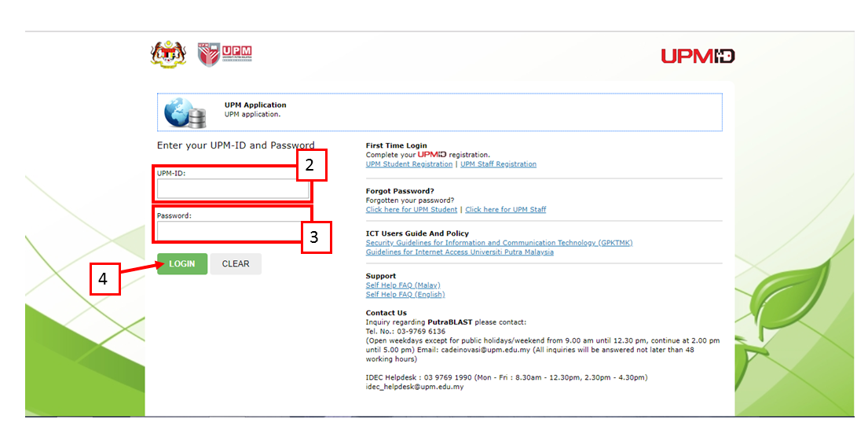Open Guidelines for Internet Access link
The height and width of the screenshot is (441, 868).
460,252
